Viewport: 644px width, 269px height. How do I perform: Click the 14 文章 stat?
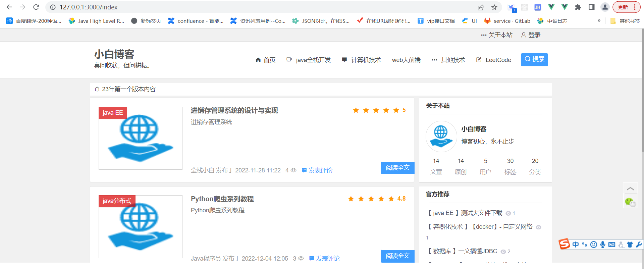[x=436, y=166]
